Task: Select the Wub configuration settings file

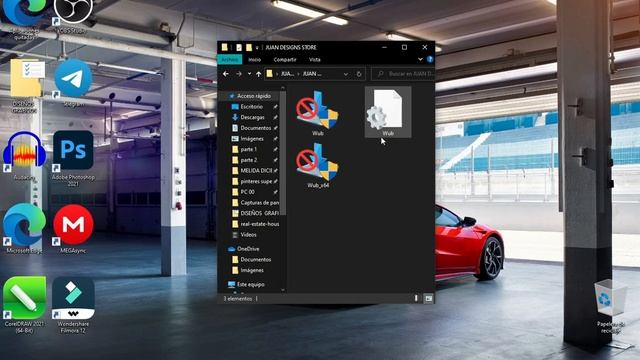Action: 388,112
